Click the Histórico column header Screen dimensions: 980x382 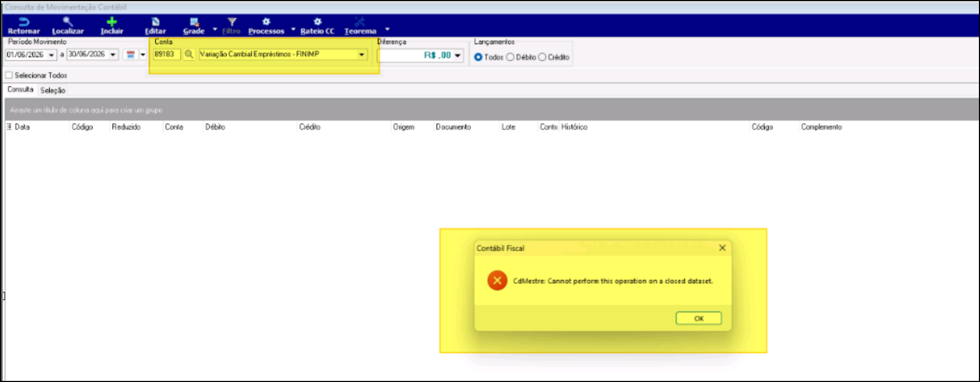click(574, 127)
